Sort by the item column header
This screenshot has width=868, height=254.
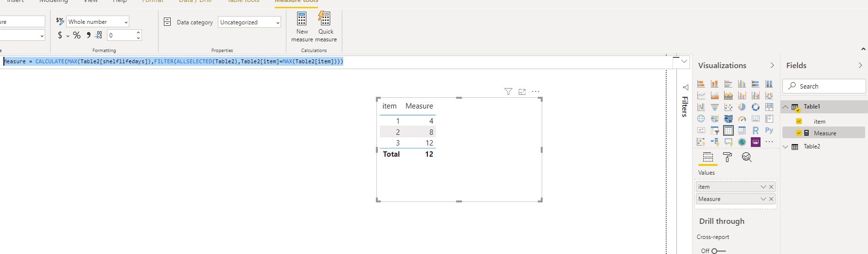tap(390, 106)
